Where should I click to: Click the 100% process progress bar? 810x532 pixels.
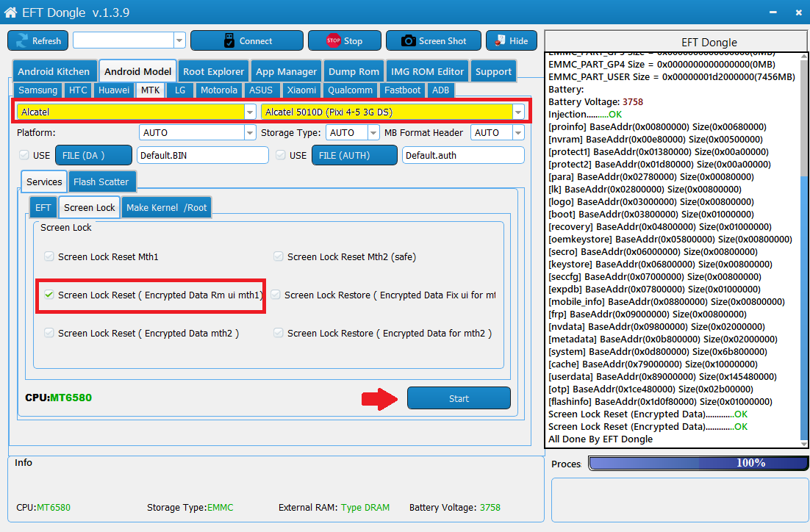698,463
